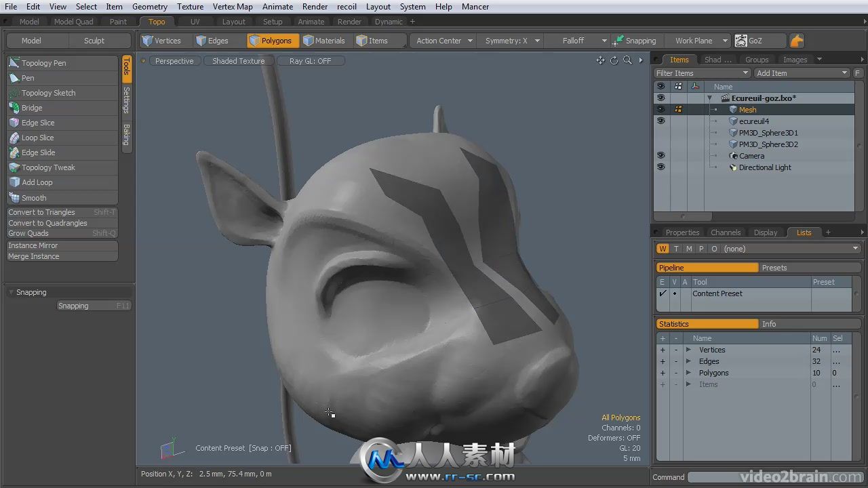Click Merge Instance button
The height and width of the screenshot is (488, 868).
coord(62,256)
